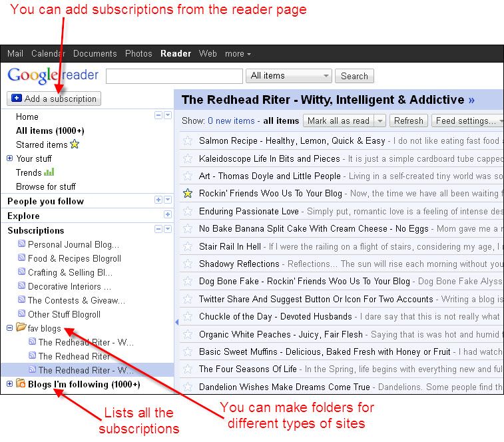This screenshot has width=504, height=442.
Task: Open the Subscriptions options dropdown
Action: [x=168, y=229]
